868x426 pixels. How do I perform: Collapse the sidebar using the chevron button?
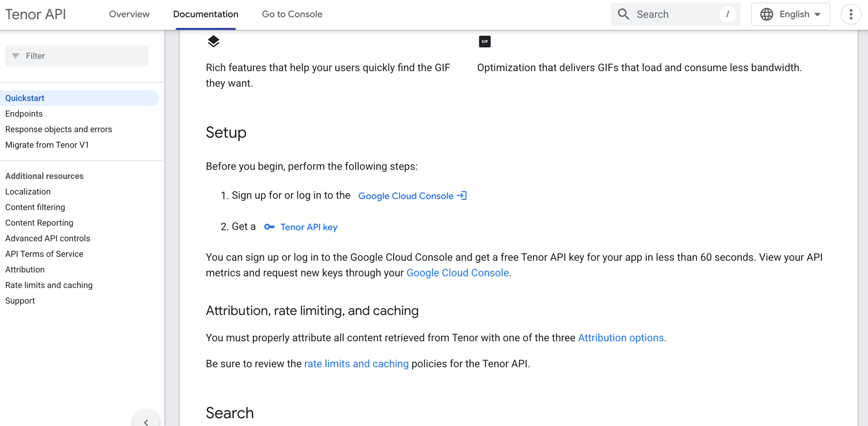(x=146, y=421)
